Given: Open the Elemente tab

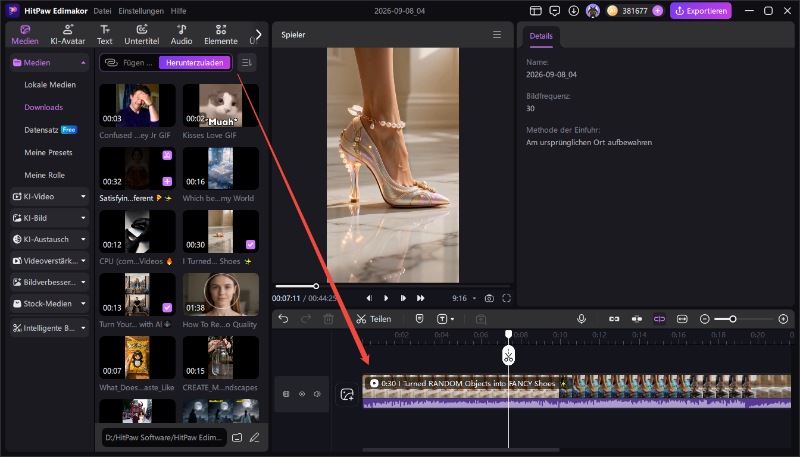Looking at the screenshot, I should (221, 35).
